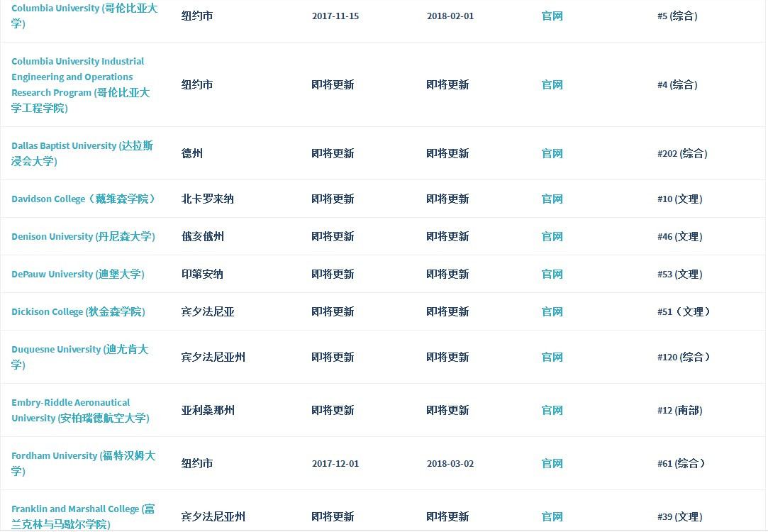Click the ranking #12 (南部)
Image resolution: width=768 pixels, height=532 pixels.
click(680, 411)
